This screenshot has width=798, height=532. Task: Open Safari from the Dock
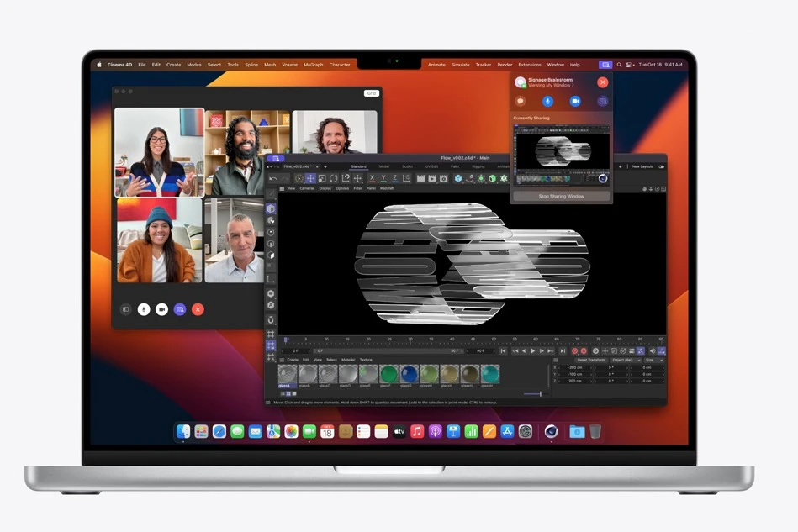219,432
